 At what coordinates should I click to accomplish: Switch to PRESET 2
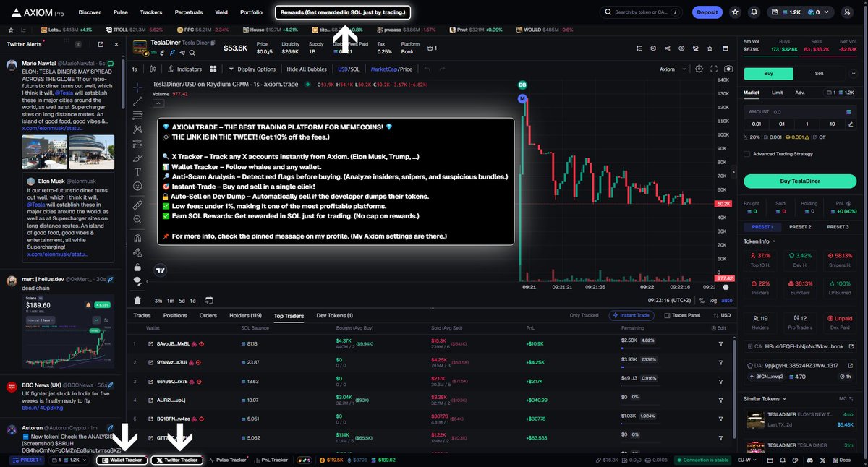799,226
